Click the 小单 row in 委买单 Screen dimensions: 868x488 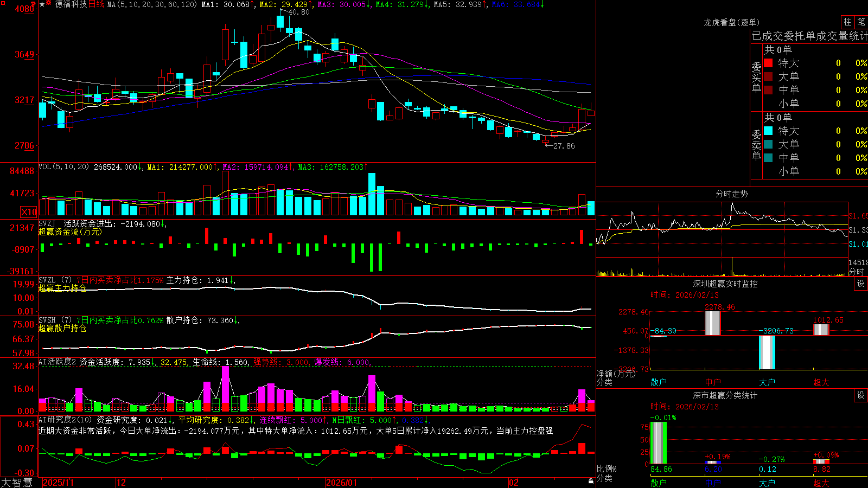point(815,104)
